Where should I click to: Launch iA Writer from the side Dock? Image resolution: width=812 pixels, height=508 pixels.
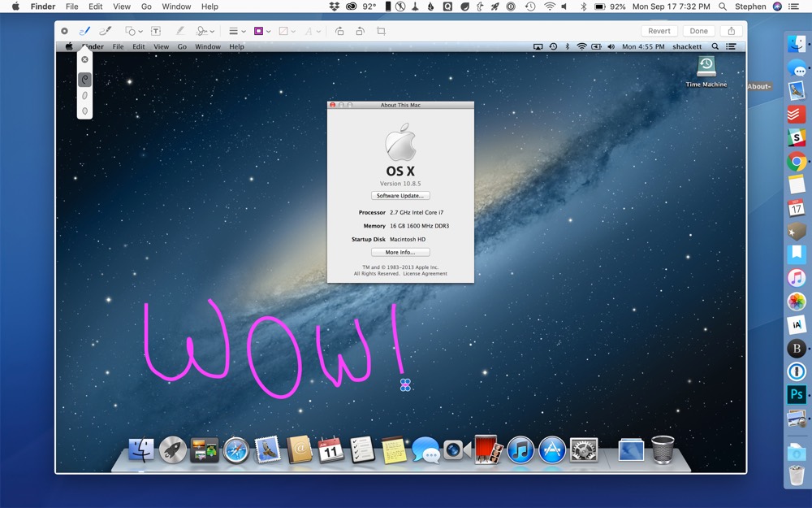(797, 324)
